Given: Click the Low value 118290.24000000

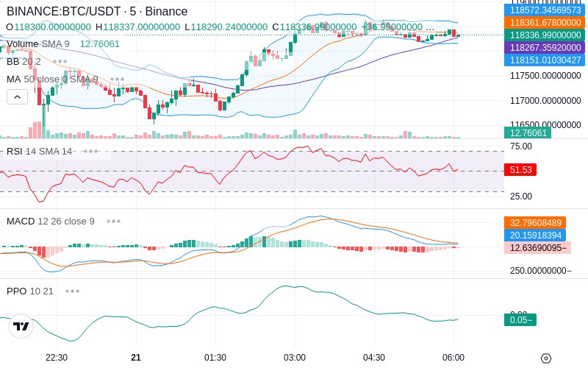Looking at the screenshot, I should tap(229, 27).
